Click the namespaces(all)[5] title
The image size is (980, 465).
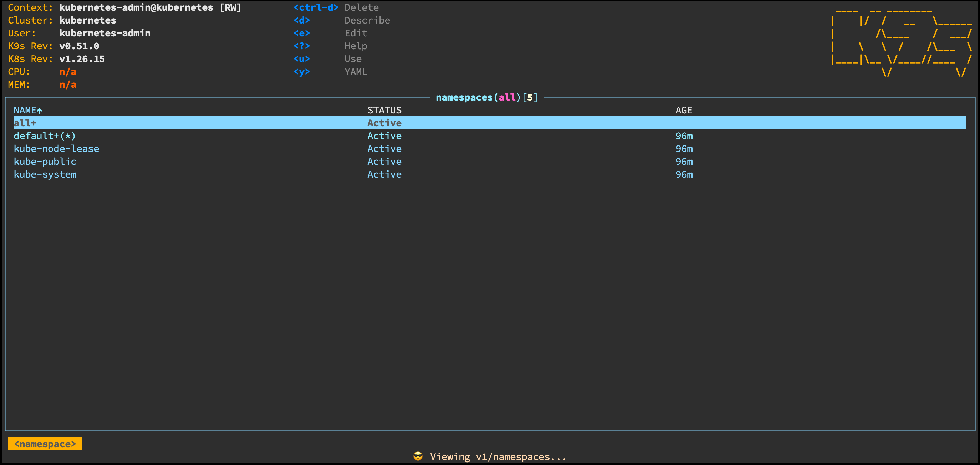tap(486, 97)
